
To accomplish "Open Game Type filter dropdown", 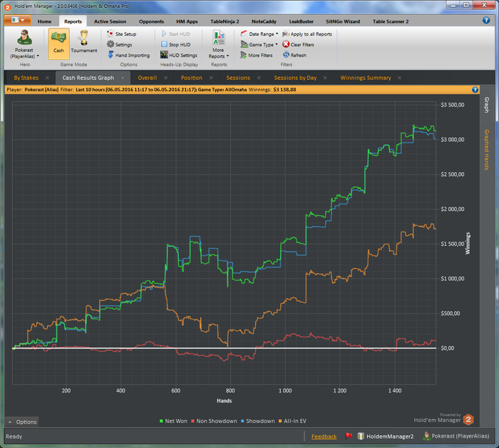I will click(x=259, y=44).
